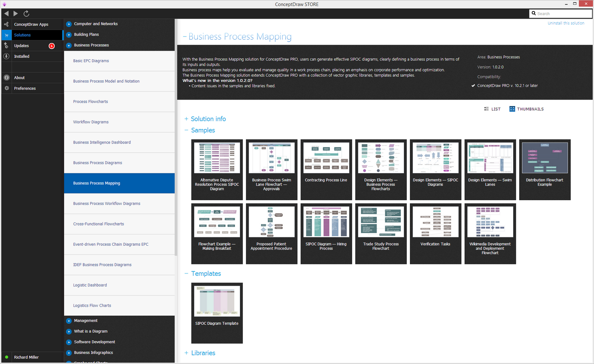Select IDEF Business Process Diagrams

tap(119, 265)
